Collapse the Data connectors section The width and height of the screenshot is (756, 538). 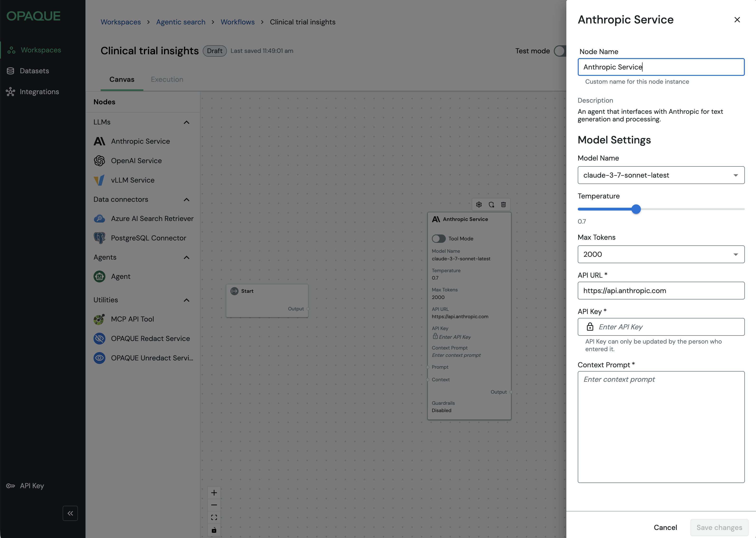(186, 199)
